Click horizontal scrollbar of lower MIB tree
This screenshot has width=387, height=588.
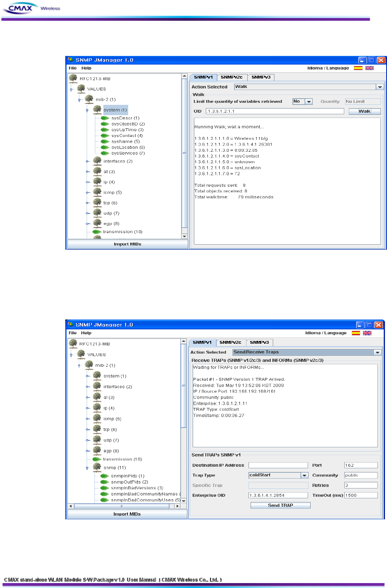point(124,506)
